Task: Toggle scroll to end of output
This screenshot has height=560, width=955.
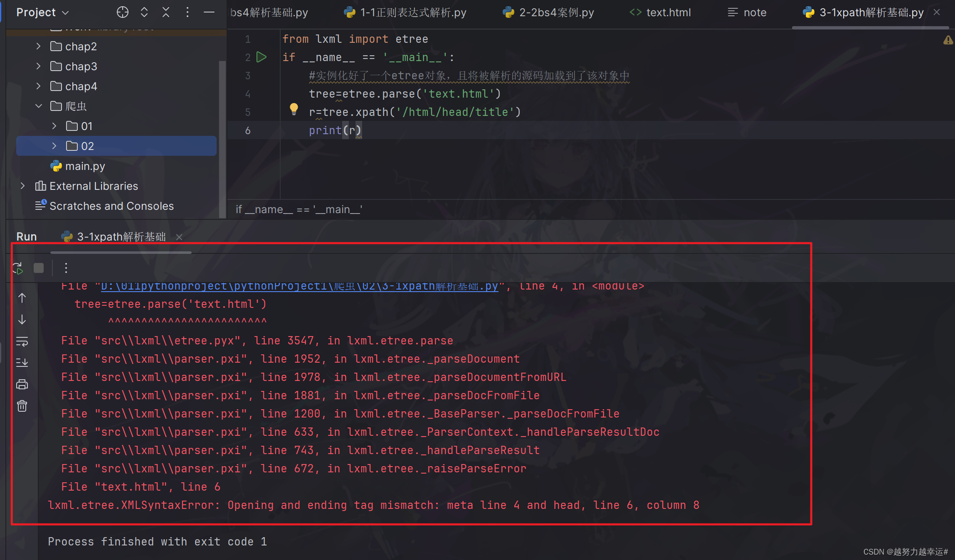Action: [22, 363]
